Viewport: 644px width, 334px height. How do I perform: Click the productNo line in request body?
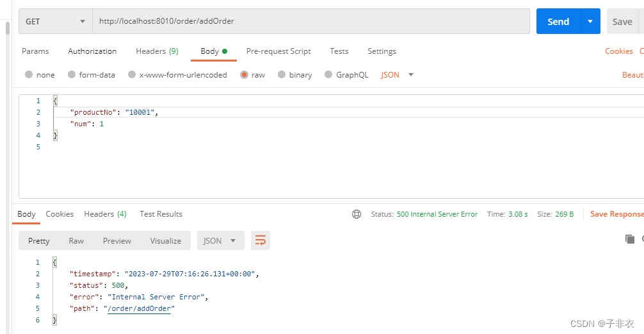(x=114, y=112)
